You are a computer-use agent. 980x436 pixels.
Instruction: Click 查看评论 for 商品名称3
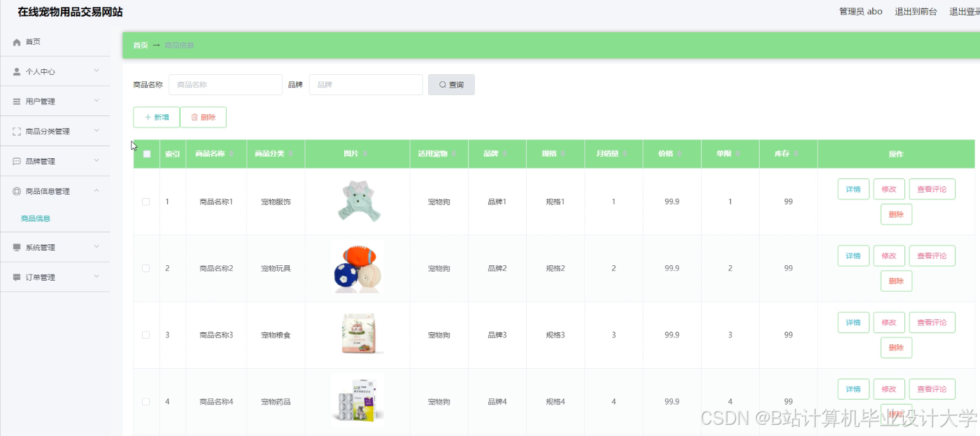point(932,323)
